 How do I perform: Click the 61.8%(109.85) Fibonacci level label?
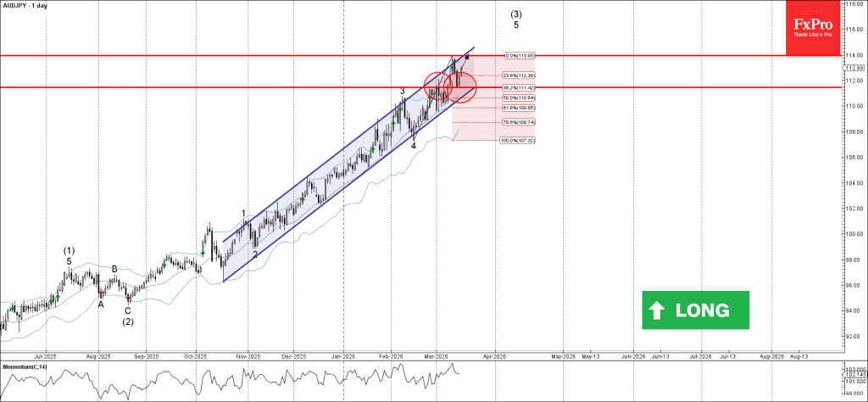click(518, 108)
